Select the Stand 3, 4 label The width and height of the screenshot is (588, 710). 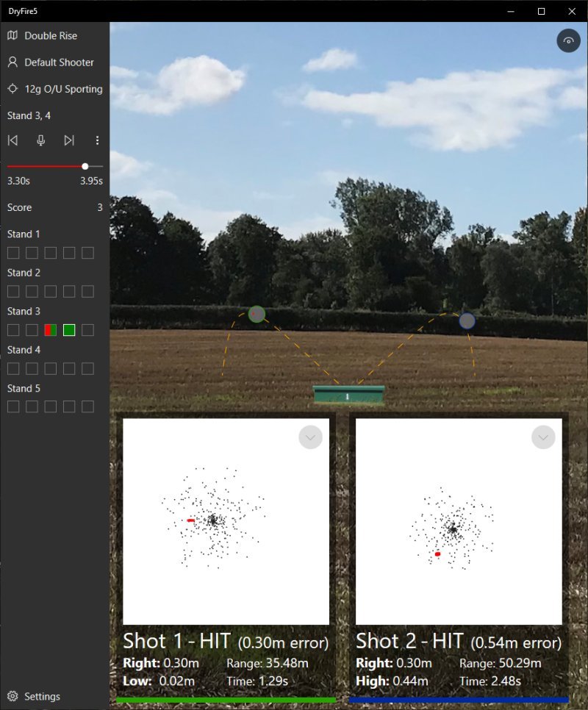point(29,115)
